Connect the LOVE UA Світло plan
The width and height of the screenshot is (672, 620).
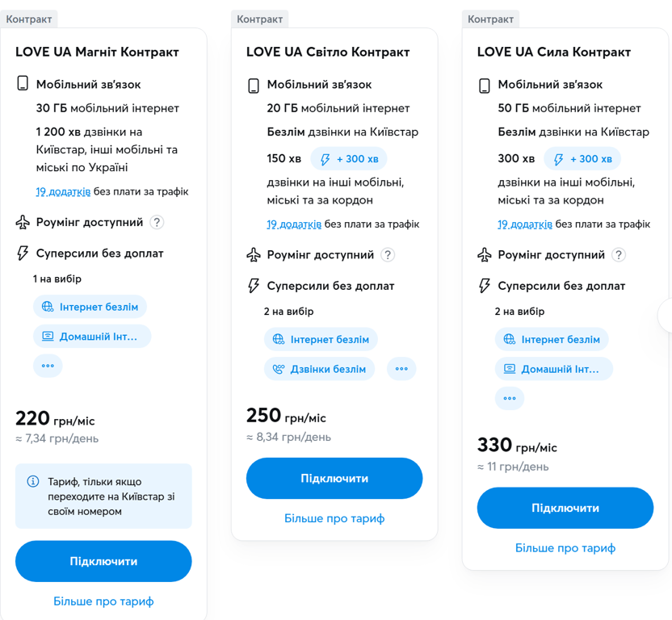click(x=334, y=479)
